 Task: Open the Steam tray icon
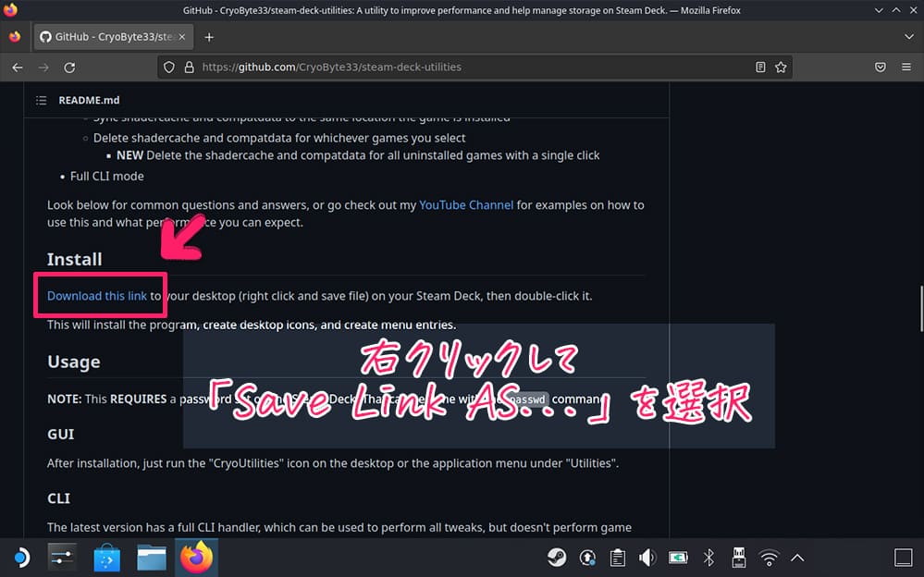[556, 558]
